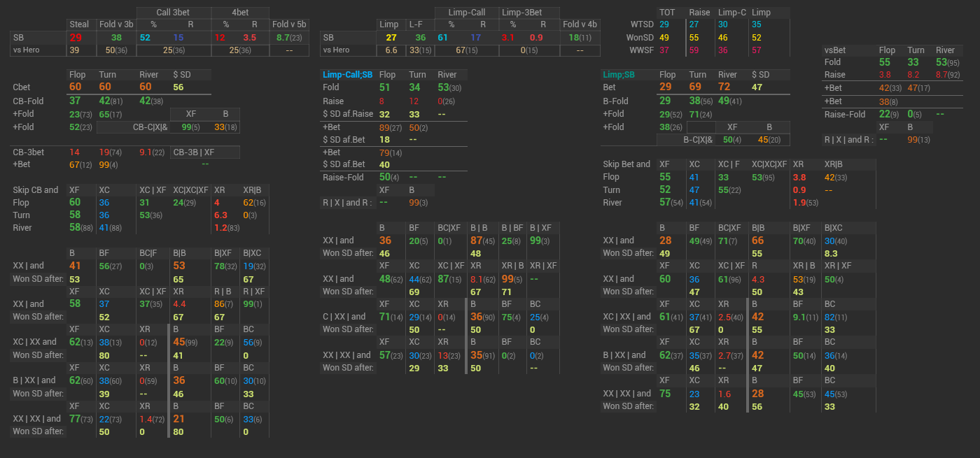Select the $ SD af.Raise row label
The height and width of the screenshot is (458, 980).
coord(349,114)
